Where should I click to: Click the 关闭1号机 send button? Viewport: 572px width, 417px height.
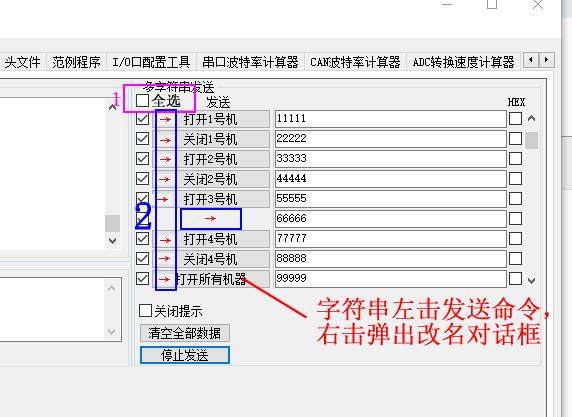click(x=211, y=139)
